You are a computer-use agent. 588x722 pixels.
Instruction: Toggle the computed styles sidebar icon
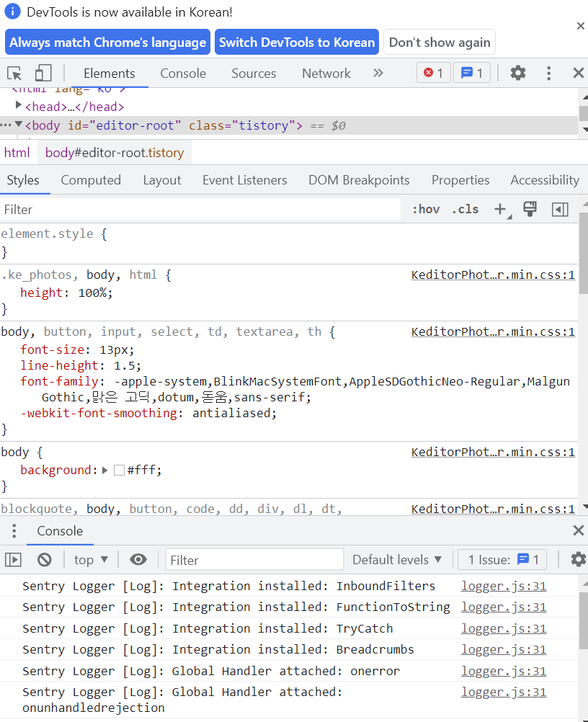tap(560, 210)
